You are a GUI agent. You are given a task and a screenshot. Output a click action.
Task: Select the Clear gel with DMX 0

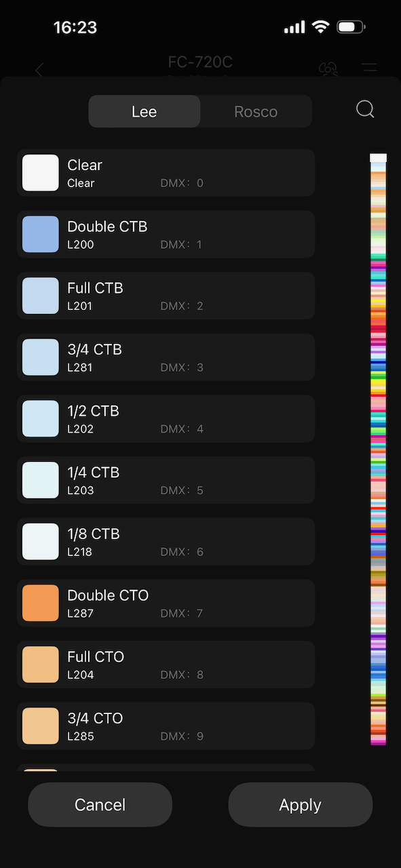(x=166, y=172)
